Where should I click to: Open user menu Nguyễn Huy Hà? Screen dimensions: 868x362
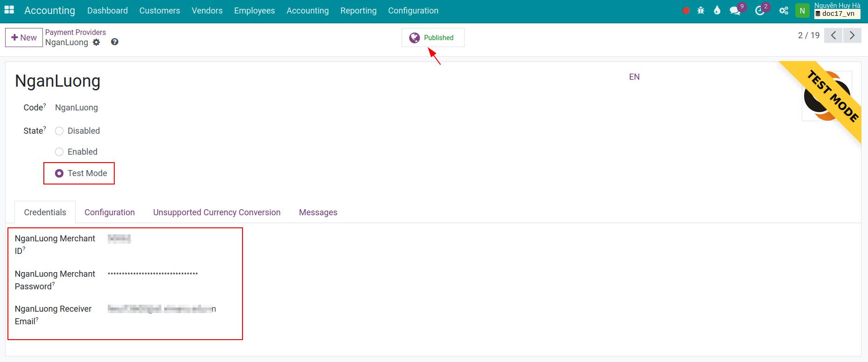click(x=837, y=10)
